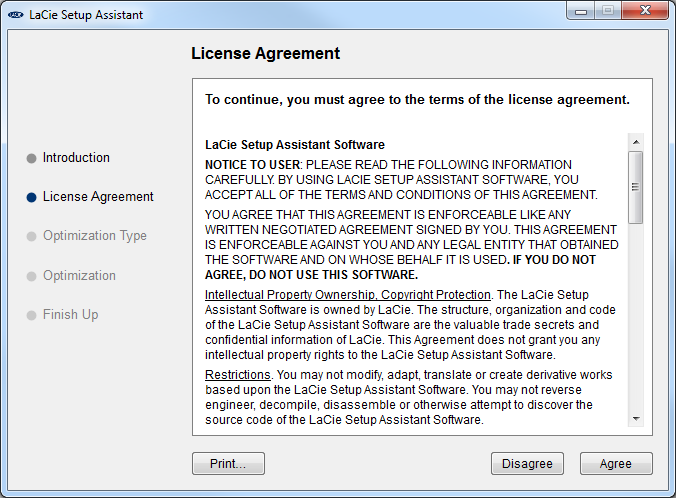Click the gray bullet beside Introduction
This screenshot has height=498, width=676.
[x=31, y=158]
